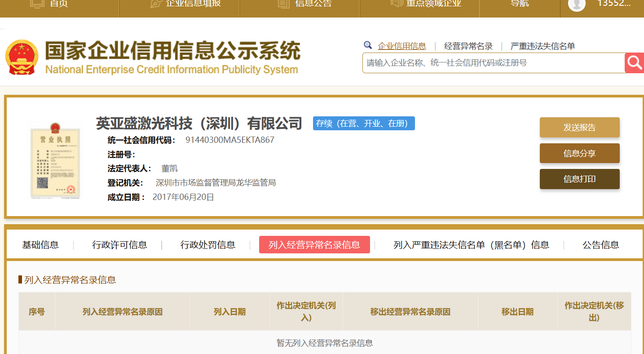Click the user avatar icon
The width and height of the screenshot is (644, 354).
pos(577,4)
